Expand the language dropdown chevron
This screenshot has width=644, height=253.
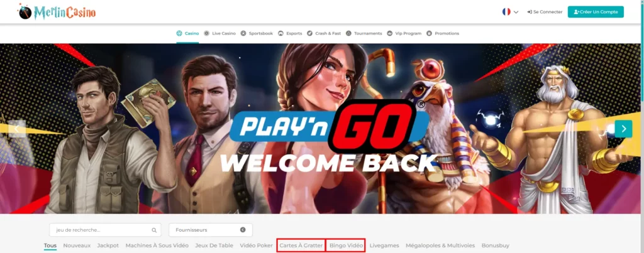(x=516, y=13)
